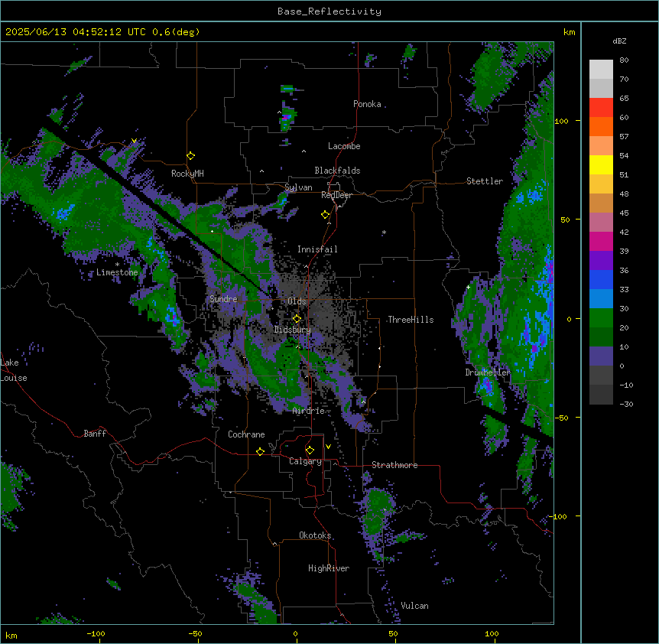Click the Lake Louise label
This screenshot has width=659, height=644.
click(x=14, y=370)
